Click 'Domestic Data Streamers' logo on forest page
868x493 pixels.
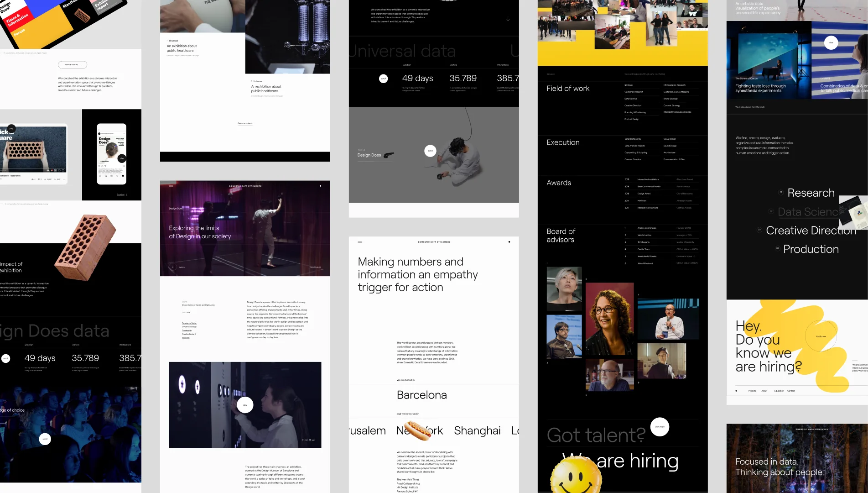812,429
